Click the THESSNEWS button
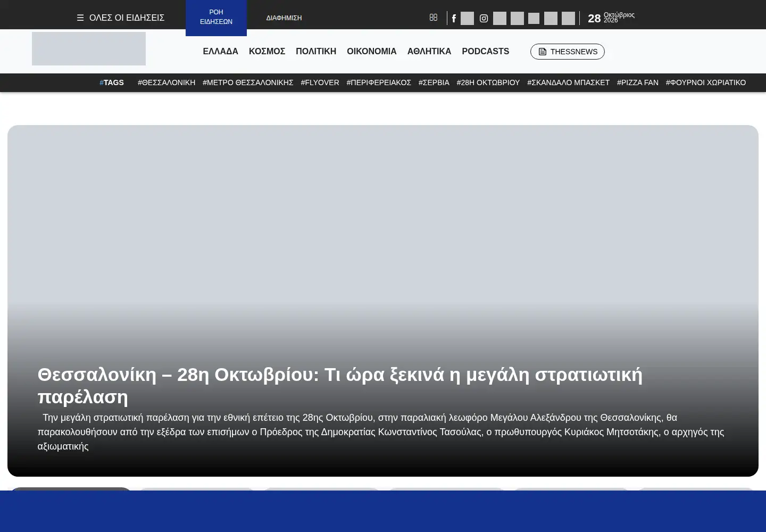766x532 pixels. point(568,52)
